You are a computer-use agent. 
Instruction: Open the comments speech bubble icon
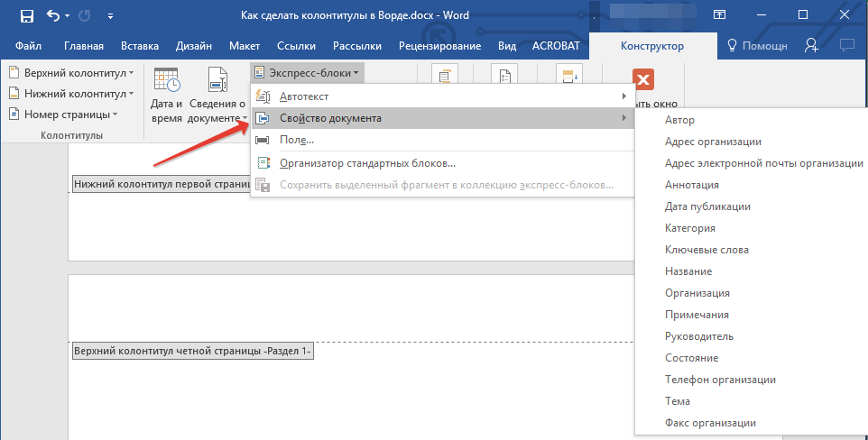click(846, 45)
